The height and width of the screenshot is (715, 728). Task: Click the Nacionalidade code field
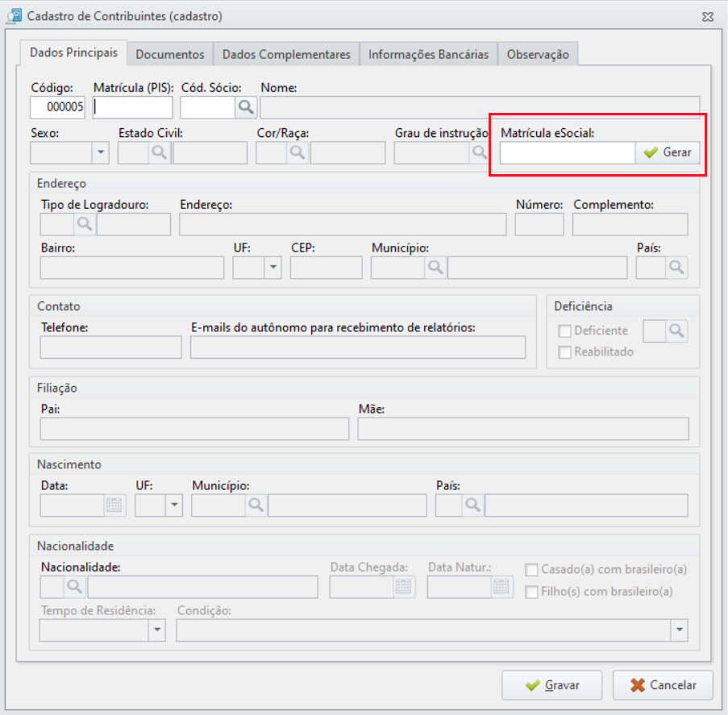(52, 587)
